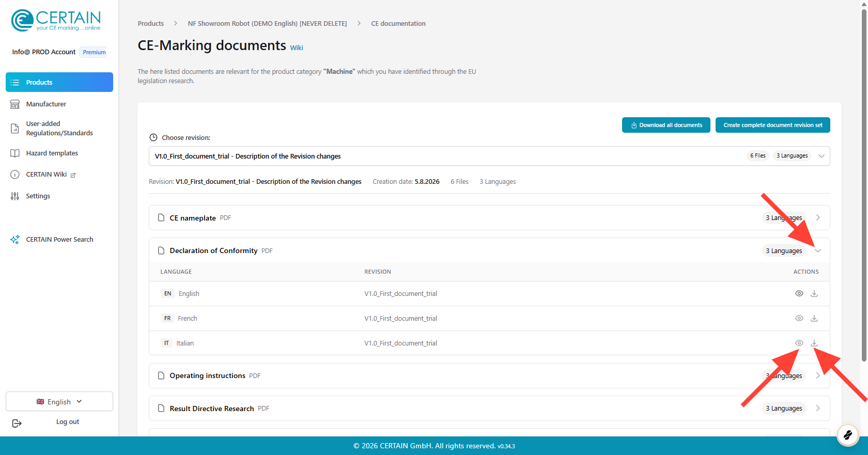The image size is (868, 455).
Task: Click the Hazard templates book icon
Action: 15,153
